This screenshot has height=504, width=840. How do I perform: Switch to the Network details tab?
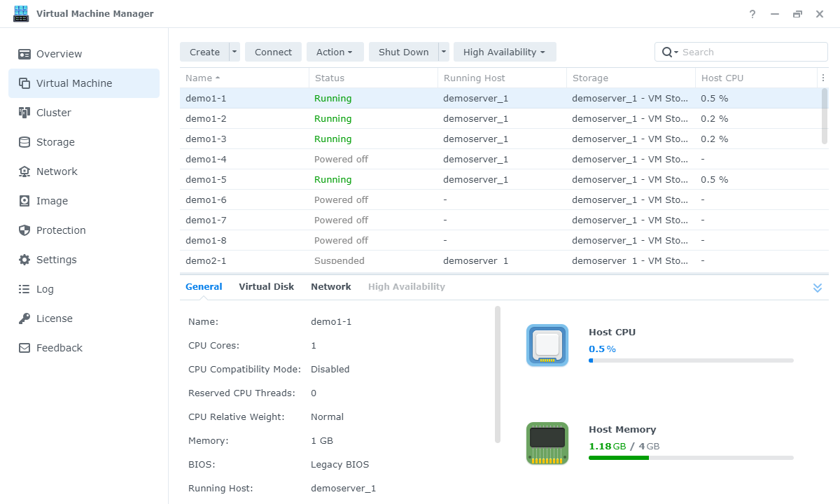click(331, 286)
